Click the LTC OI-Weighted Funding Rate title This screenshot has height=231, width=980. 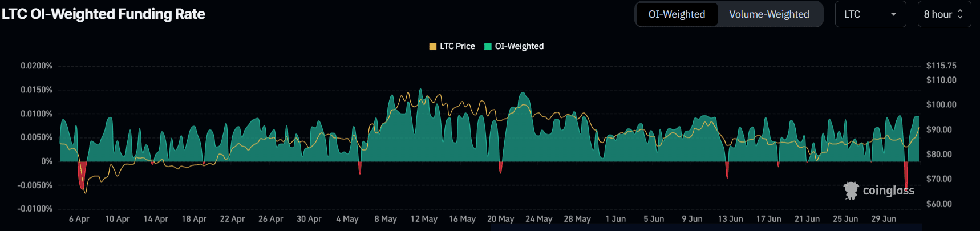pyautogui.click(x=103, y=14)
